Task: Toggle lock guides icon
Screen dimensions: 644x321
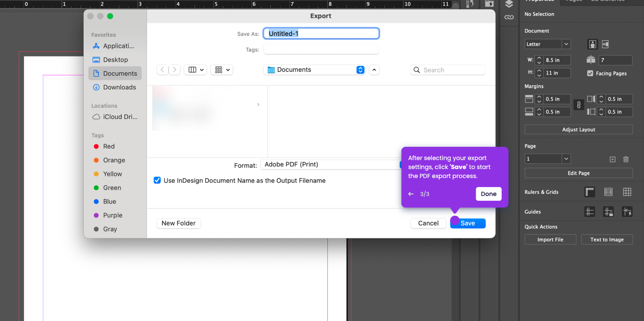Action: coord(608,211)
